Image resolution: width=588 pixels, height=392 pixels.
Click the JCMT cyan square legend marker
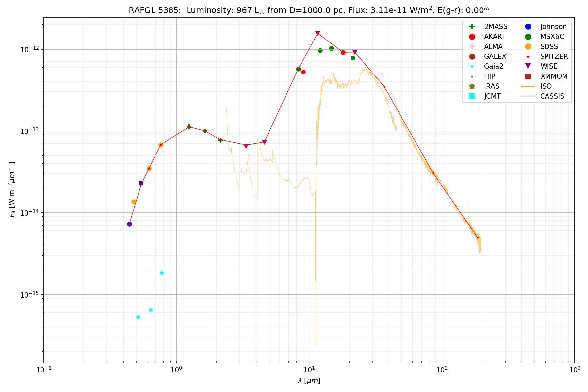point(472,96)
